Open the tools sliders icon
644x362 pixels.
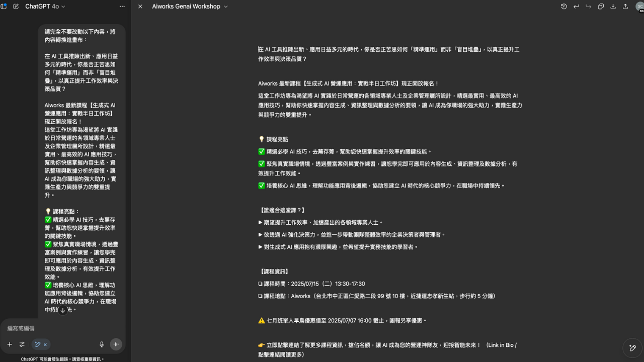(22, 344)
